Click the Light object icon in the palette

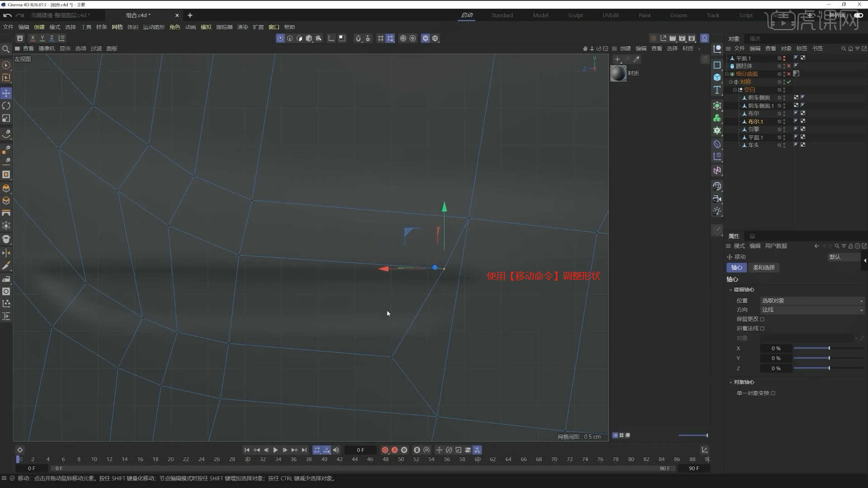point(717,211)
